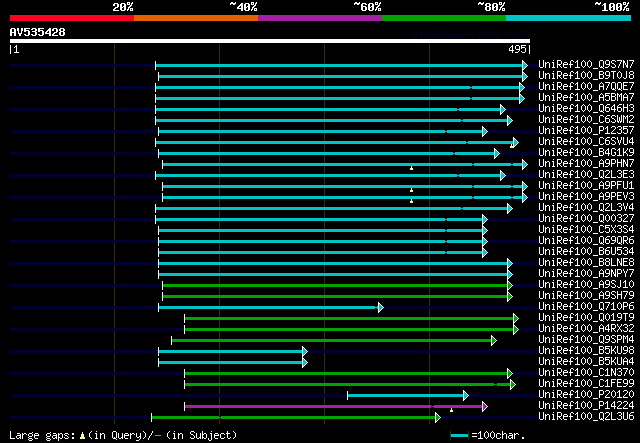Viewport: 640px width, 443px height.
Task: Click the '=100char.' scale label
Action: coord(498,435)
